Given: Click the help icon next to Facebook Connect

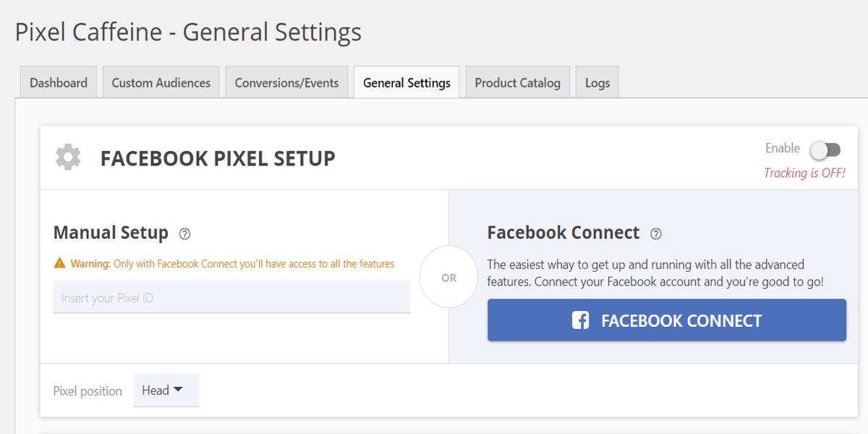Looking at the screenshot, I should pyautogui.click(x=656, y=234).
